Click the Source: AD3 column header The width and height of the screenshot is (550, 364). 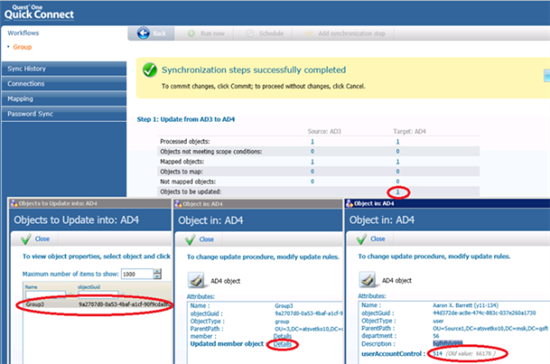click(324, 132)
